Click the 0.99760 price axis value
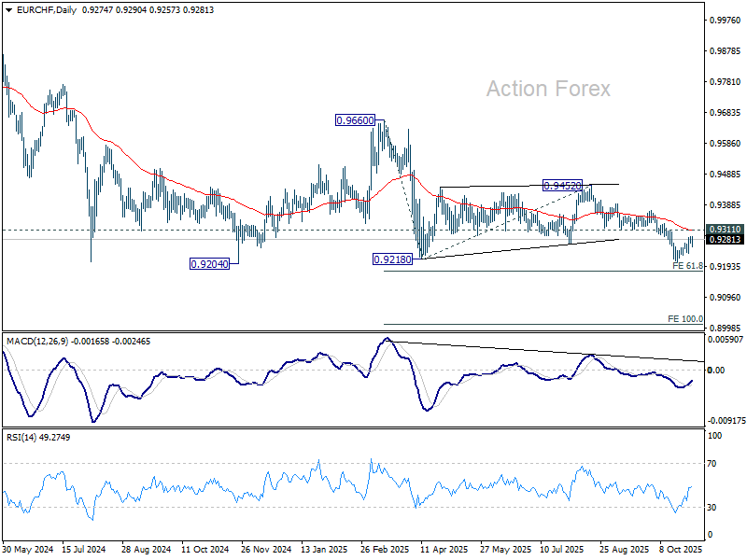 point(726,20)
